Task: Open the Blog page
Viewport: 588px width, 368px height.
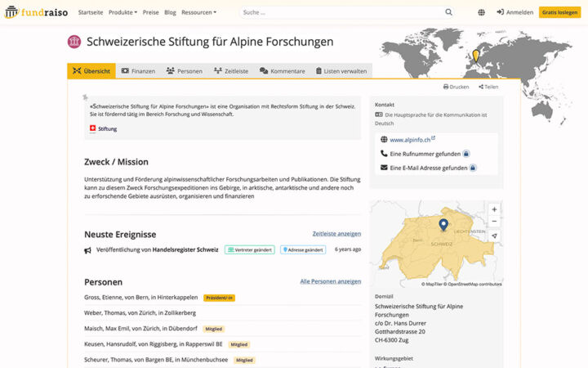Action: coord(170,12)
